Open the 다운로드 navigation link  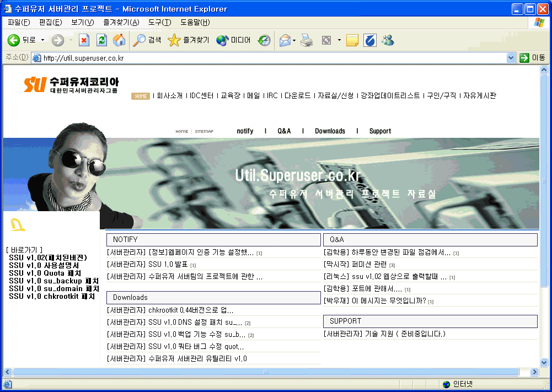pos(297,95)
